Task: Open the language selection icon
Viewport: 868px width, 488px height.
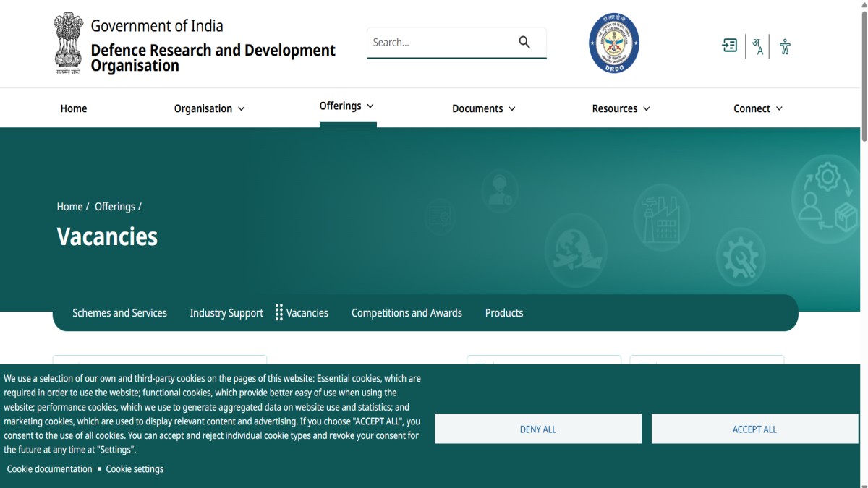Action: 757,46
